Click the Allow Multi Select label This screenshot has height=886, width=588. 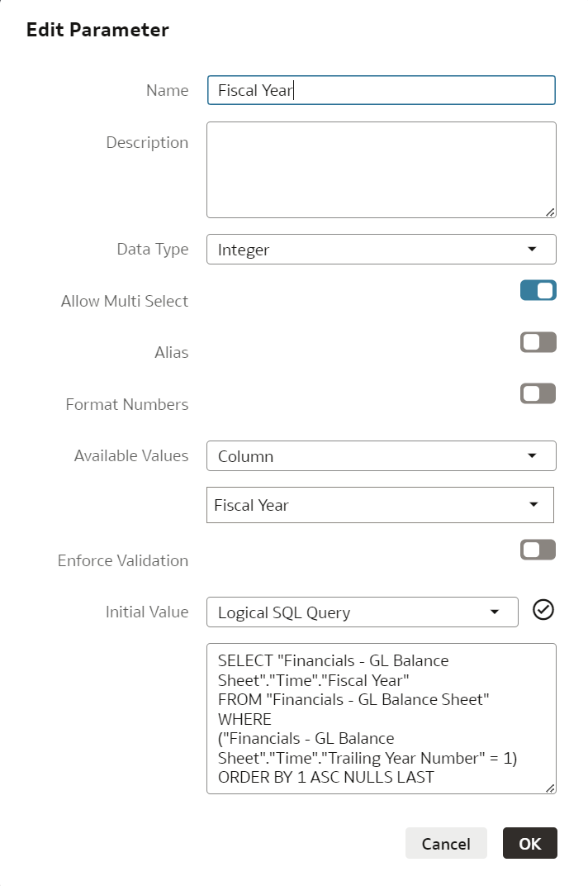tap(125, 302)
